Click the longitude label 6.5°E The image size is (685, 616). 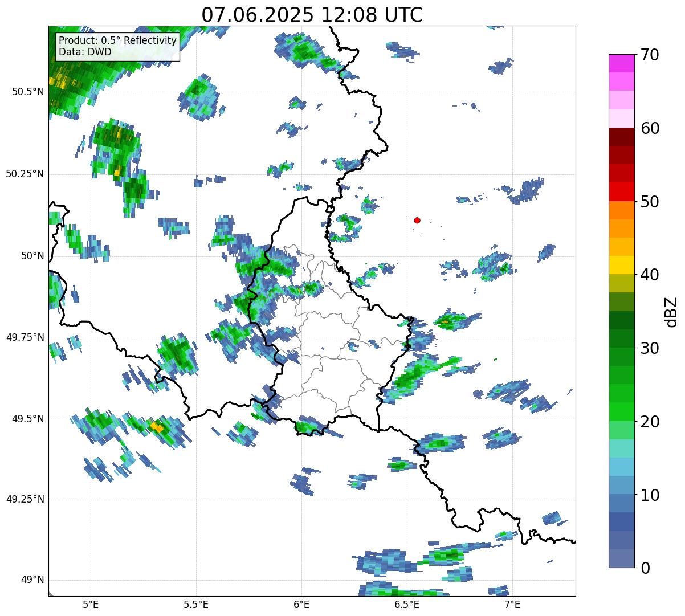pyautogui.click(x=407, y=605)
